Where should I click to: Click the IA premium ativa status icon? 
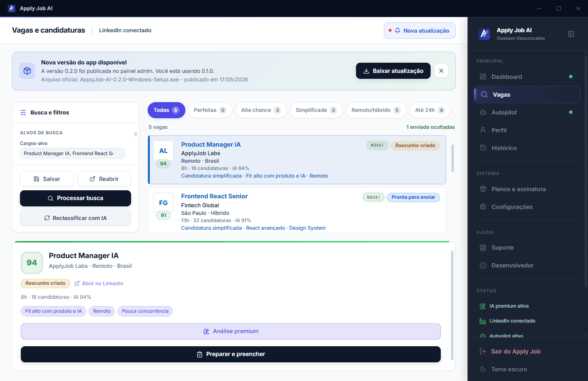[x=483, y=306]
